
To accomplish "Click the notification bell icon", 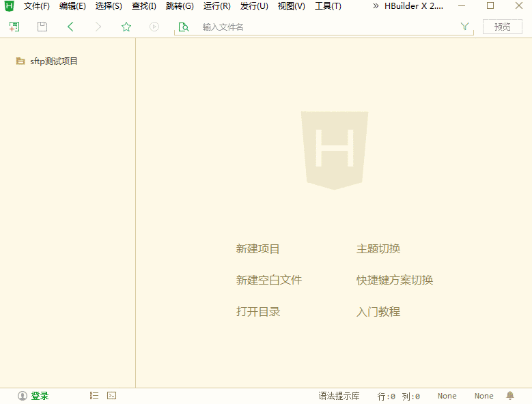I will 510,395.
